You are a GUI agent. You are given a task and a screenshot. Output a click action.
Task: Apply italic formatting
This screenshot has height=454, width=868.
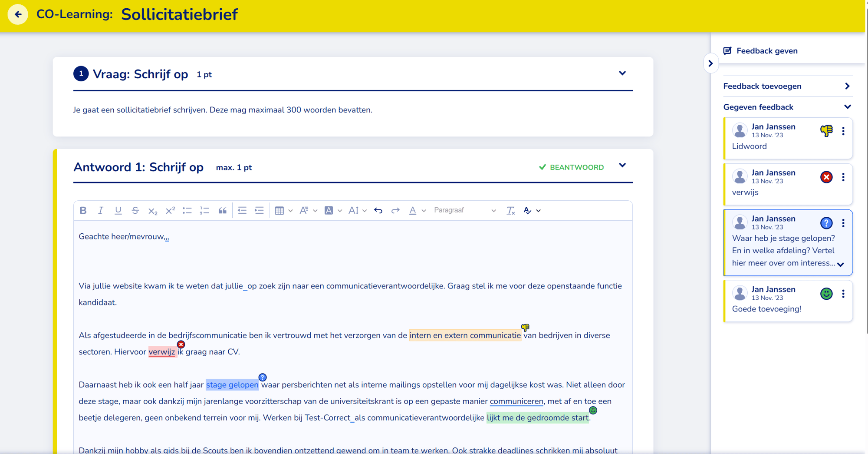click(x=101, y=210)
